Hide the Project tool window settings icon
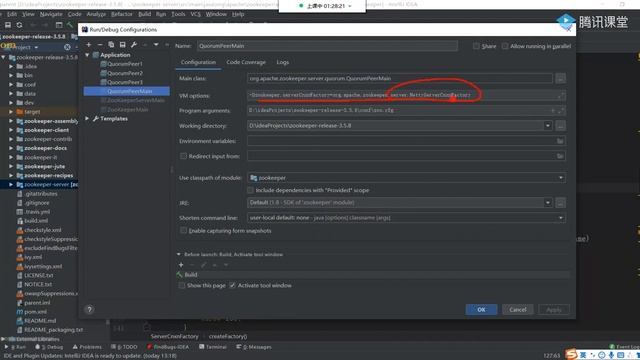 [67, 47]
